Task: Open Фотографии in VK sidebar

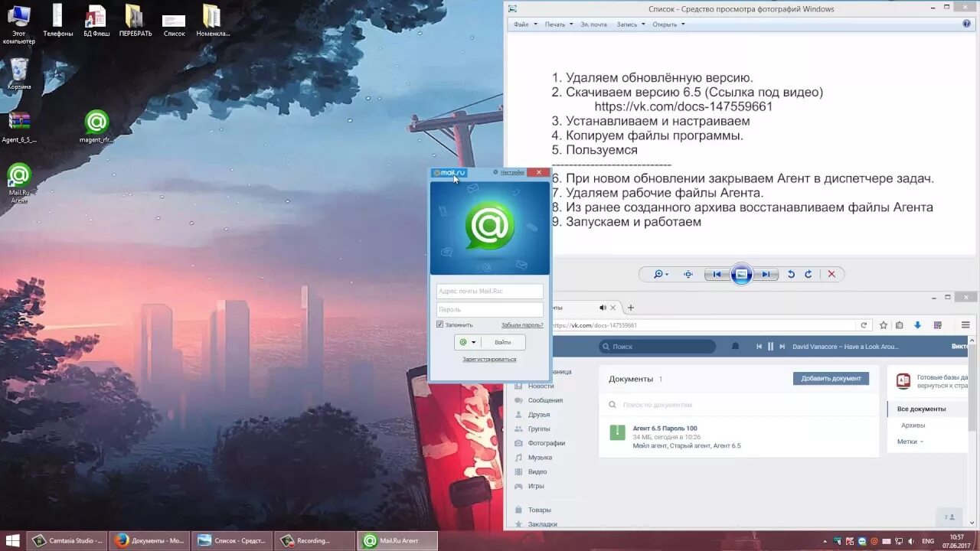Action: pos(546,443)
